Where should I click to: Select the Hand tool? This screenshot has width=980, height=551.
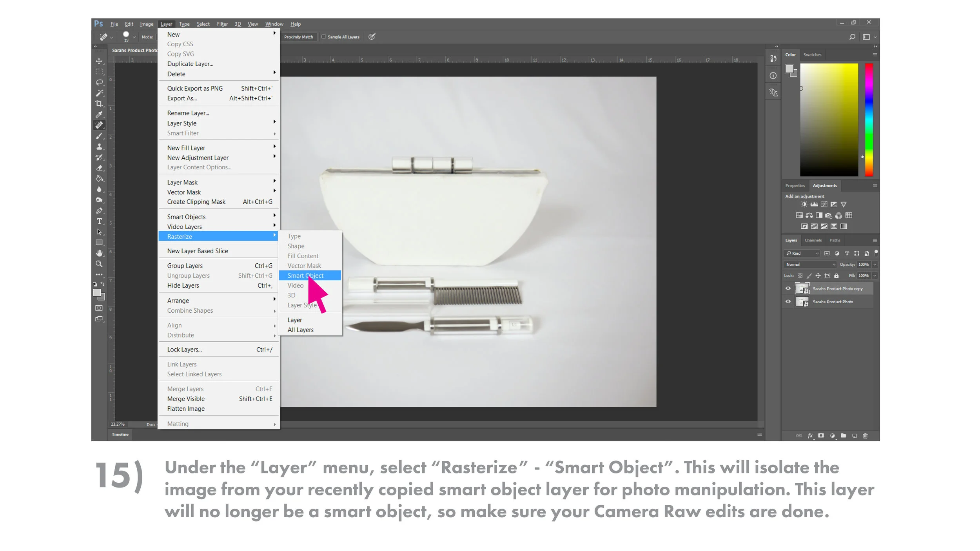tap(99, 253)
